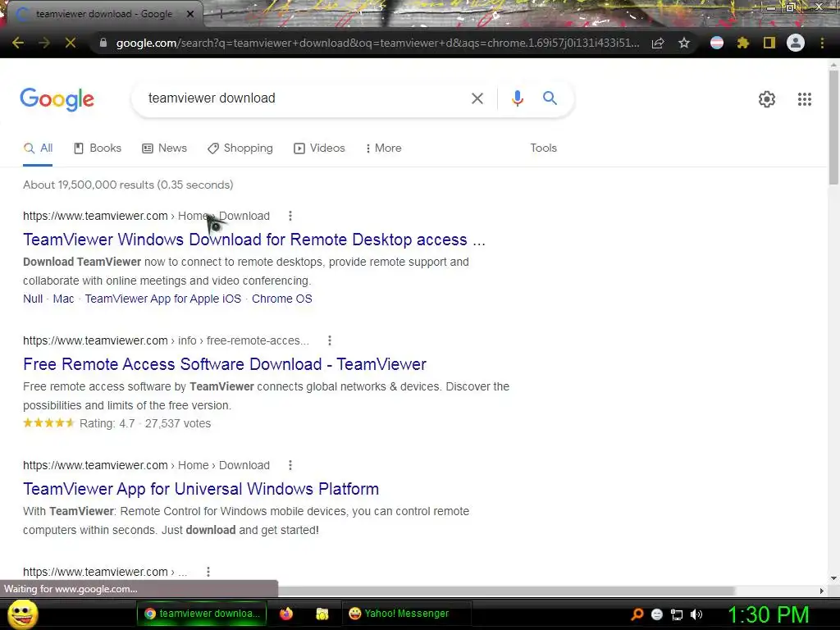Open Chrome's three-dot menu
Screen dimensions: 840x630
[822, 43]
